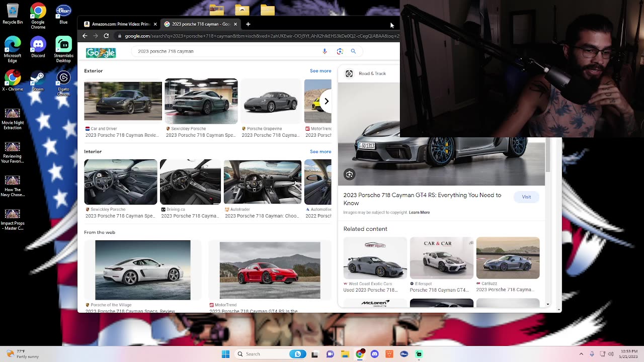Reload the page with the refresh button
Viewport: 644px width, 362px height.
106,36
